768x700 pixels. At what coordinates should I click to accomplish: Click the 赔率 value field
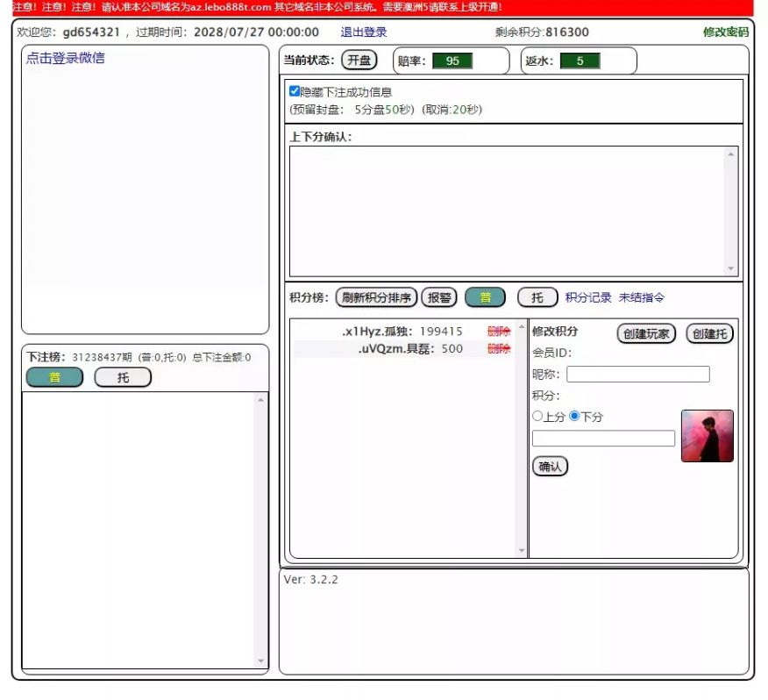[x=452, y=61]
